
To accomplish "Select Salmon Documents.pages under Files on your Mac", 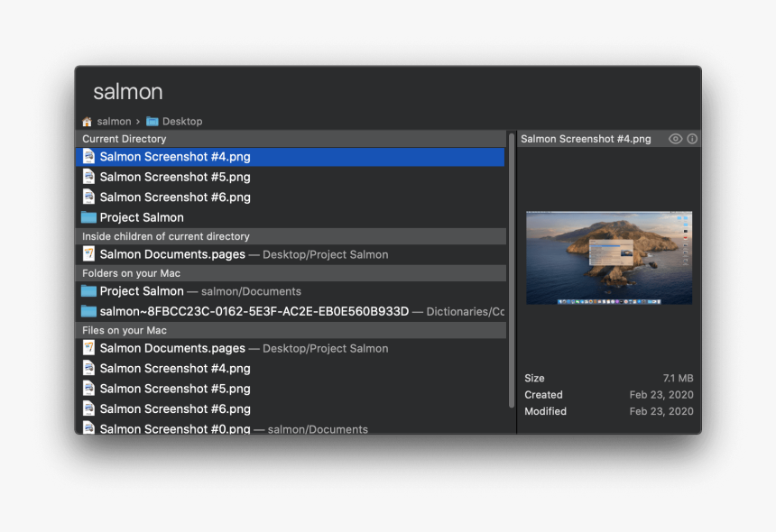I will point(291,348).
